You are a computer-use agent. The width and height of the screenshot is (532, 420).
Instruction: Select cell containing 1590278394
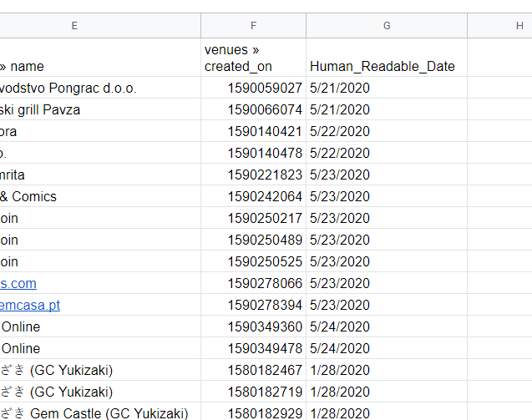coord(253,305)
